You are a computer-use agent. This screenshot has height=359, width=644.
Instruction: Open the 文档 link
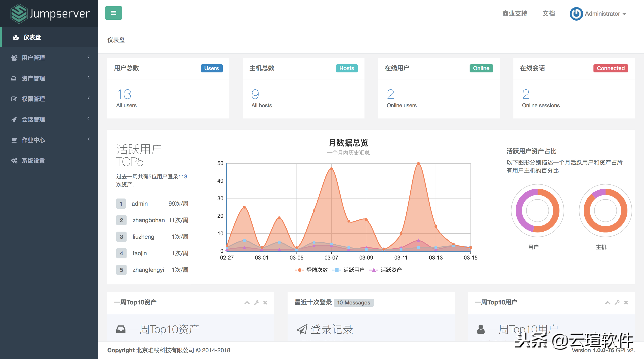549,13
